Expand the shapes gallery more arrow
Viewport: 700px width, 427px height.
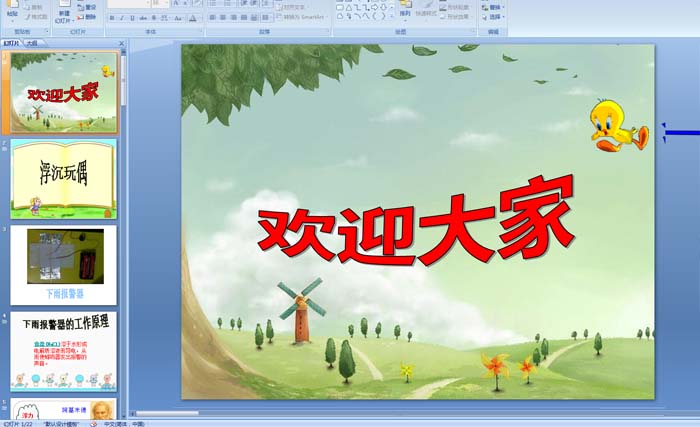click(x=392, y=17)
